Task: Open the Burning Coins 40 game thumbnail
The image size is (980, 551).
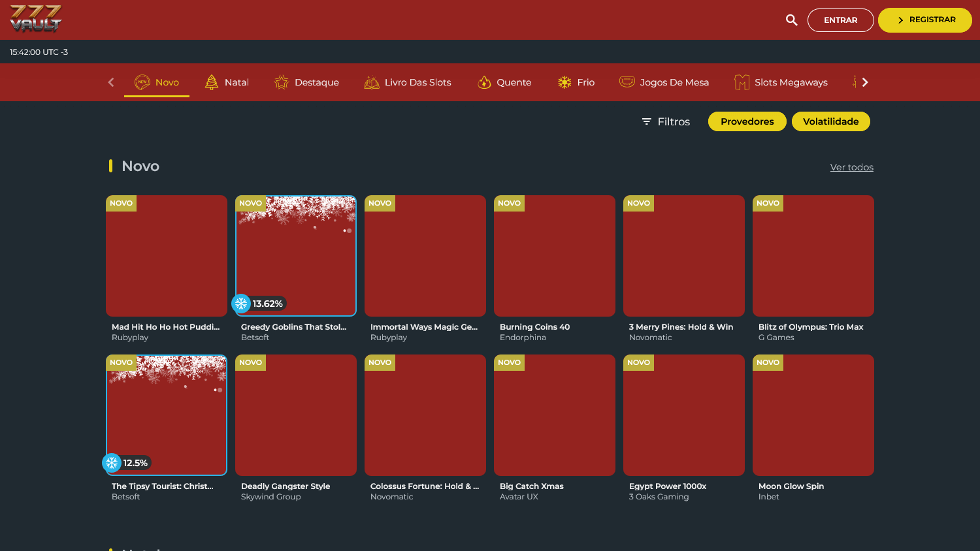Action: (554, 256)
